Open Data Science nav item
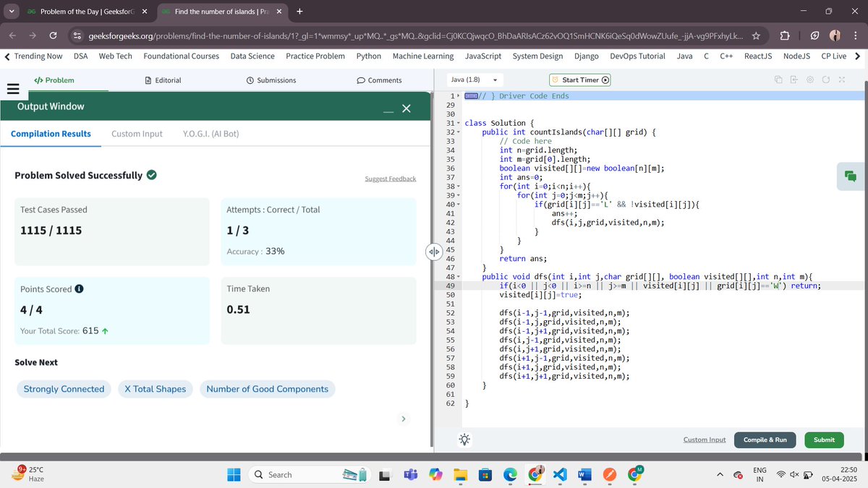868x488 pixels. point(252,56)
